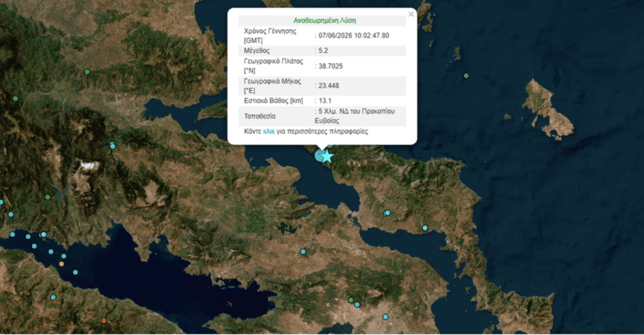Select the pale orange marker in the gulf
Screen dimensions: 644x335
point(62,264)
